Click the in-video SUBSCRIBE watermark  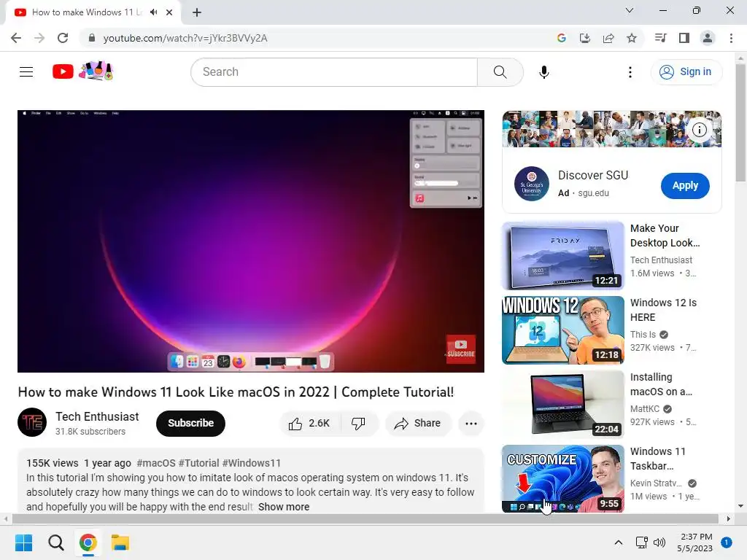coord(461,349)
